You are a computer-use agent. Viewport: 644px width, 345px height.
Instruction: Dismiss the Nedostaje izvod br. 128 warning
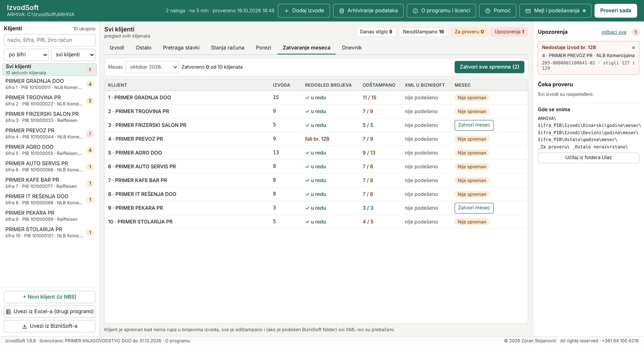point(633,48)
